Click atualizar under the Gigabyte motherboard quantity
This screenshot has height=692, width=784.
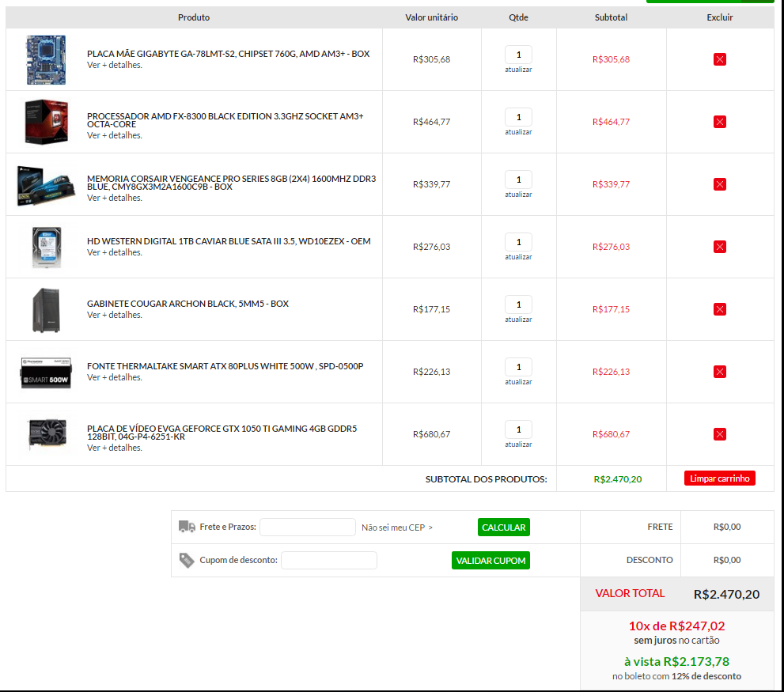(x=518, y=70)
